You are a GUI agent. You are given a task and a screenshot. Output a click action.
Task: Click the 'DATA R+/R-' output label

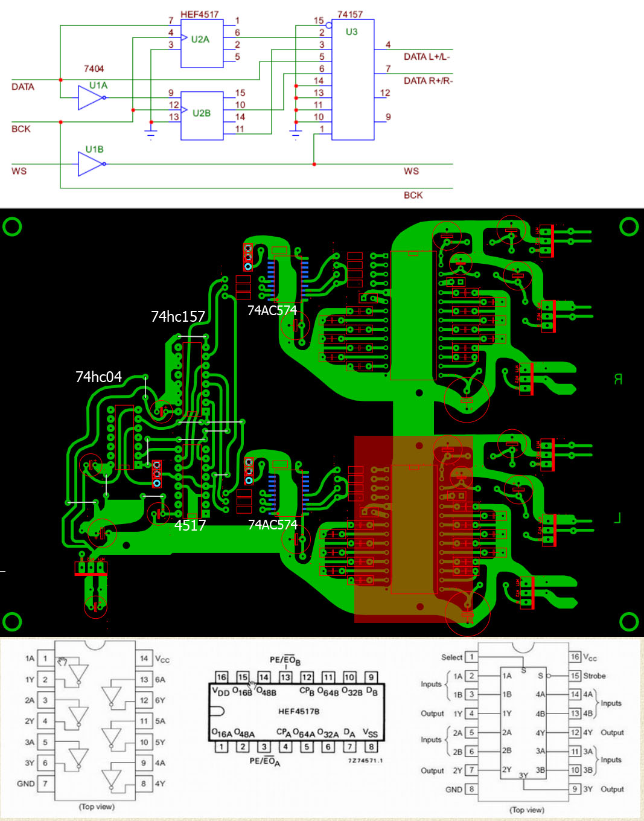[428, 81]
